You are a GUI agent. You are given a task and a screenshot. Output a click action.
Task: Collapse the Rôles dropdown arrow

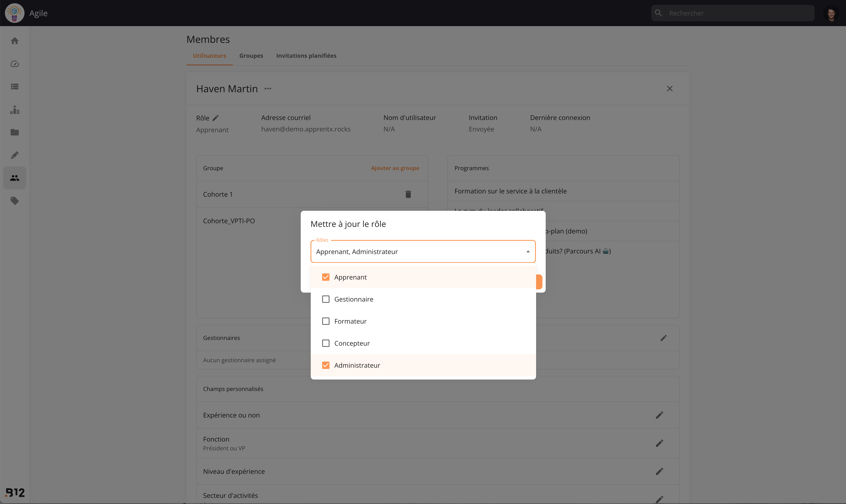[528, 252]
